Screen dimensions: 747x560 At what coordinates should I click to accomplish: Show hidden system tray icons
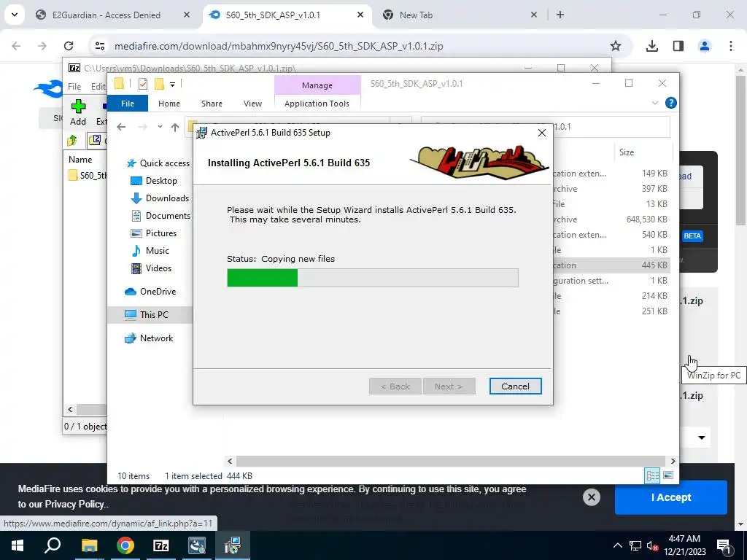(x=617, y=545)
